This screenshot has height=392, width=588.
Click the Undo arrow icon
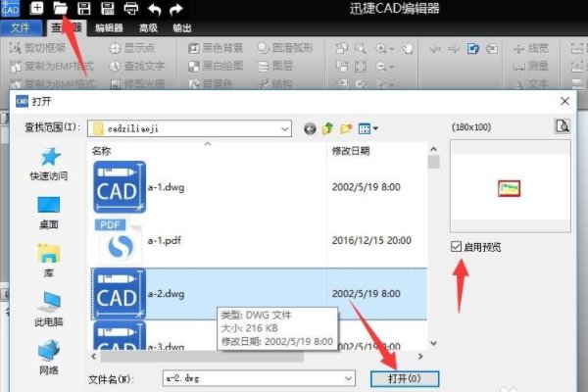pos(154,9)
